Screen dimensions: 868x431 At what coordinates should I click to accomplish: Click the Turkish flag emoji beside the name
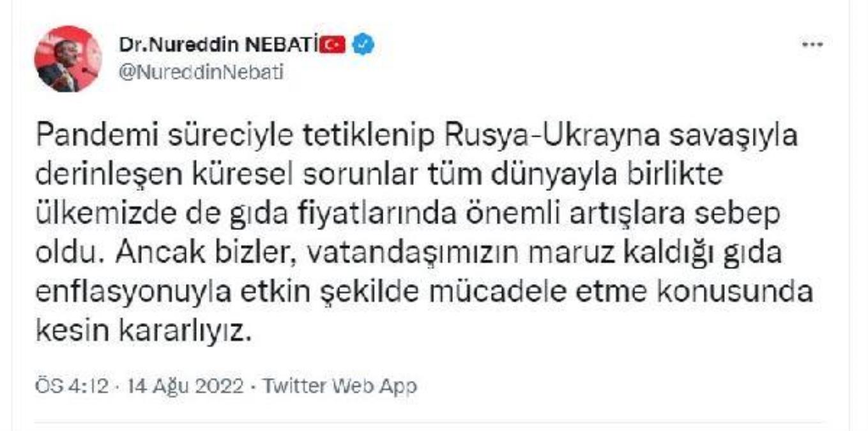click(x=332, y=45)
